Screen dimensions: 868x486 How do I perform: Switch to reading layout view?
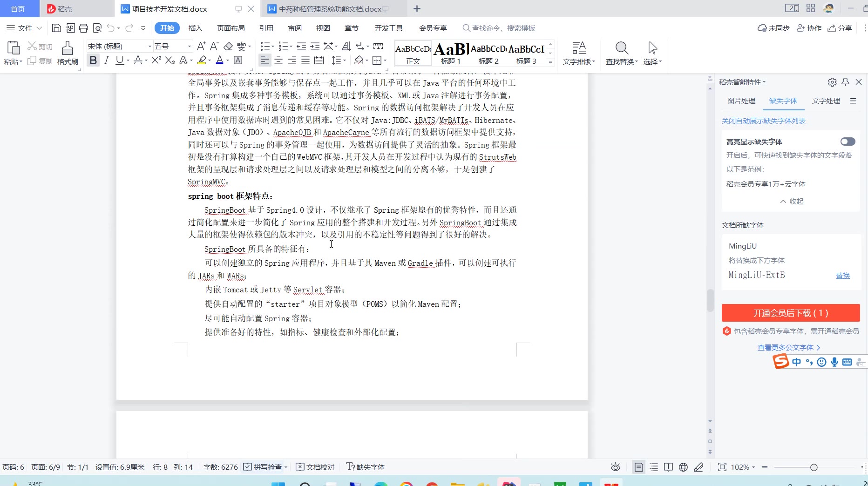click(668, 467)
